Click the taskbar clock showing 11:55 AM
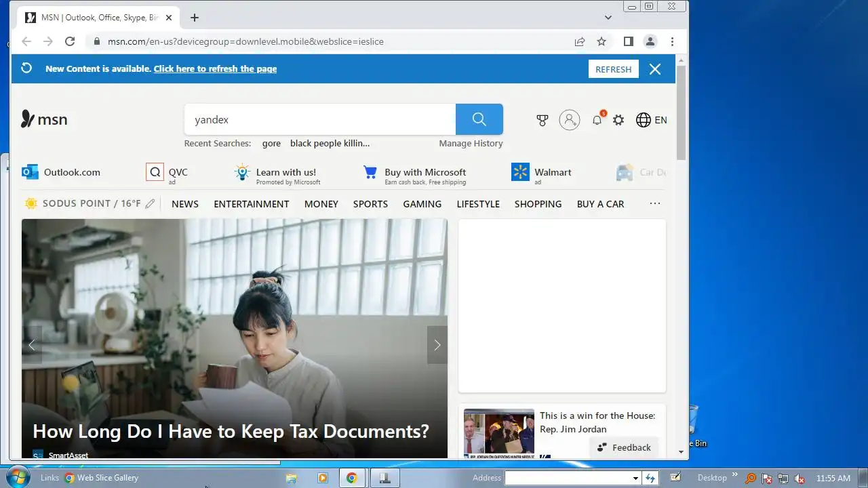The height and width of the screenshot is (488, 868). click(833, 479)
